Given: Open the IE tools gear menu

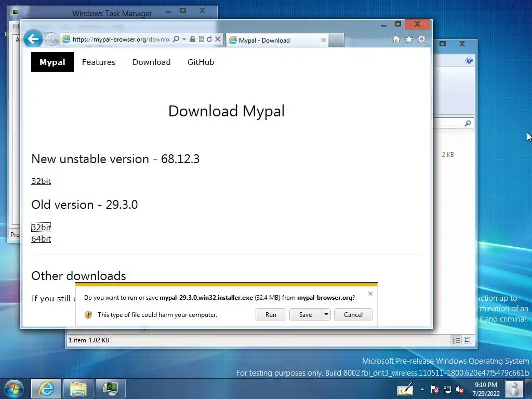Looking at the screenshot, I should click(x=422, y=39).
